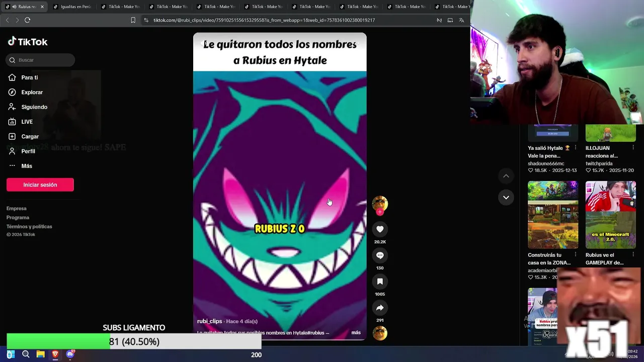Like the video with heart icon

pyautogui.click(x=380, y=229)
